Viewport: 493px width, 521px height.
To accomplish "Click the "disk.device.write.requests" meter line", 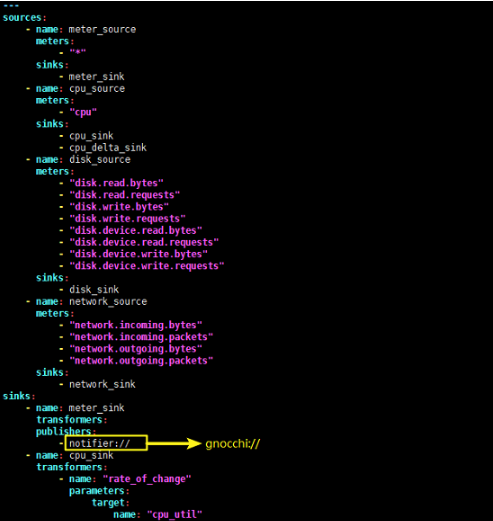I will 147,266.
